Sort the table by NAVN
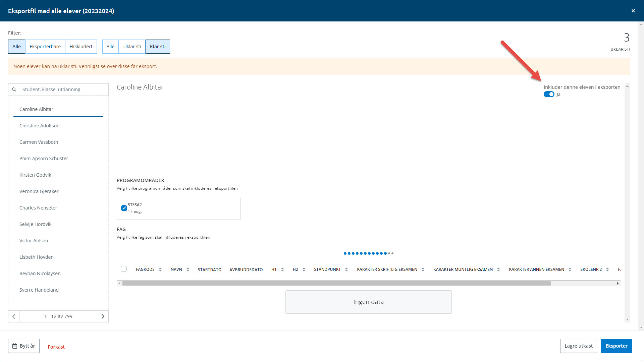This screenshot has height=362, width=644. (188, 269)
